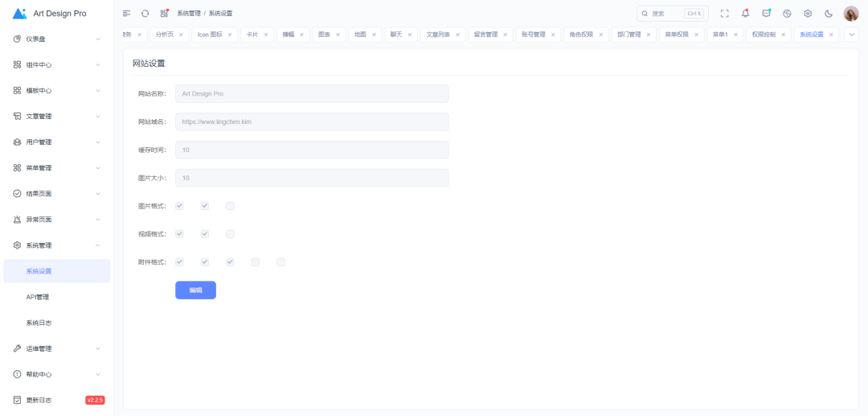This screenshot has width=868, height=416.
Task: Click the 模板中心 sidebar icon
Action: pyautogui.click(x=17, y=90)
